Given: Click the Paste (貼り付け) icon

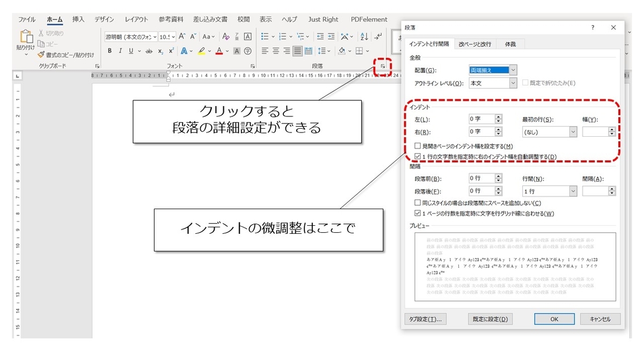Looking at the screenshot, I should (26, 36).
